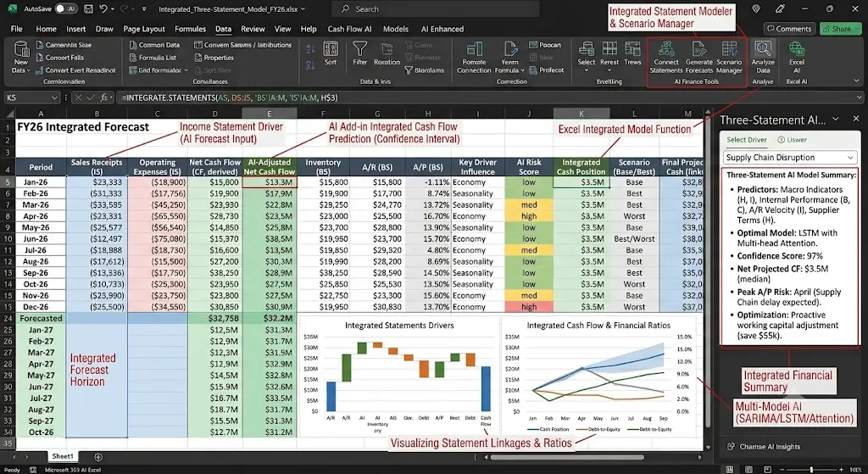Screen dimensions: 868x474
Task: Click the diamond premium icon in title bar
Action: pos(756,8)
